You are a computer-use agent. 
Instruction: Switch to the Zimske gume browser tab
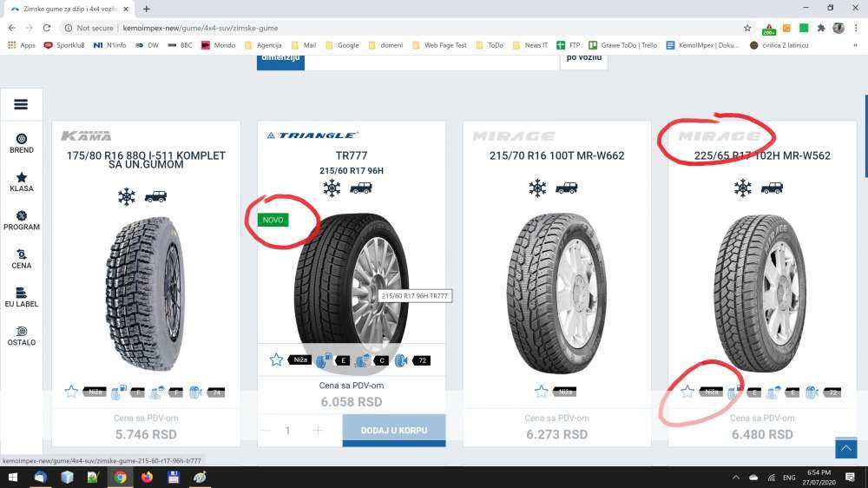[69, 9]
